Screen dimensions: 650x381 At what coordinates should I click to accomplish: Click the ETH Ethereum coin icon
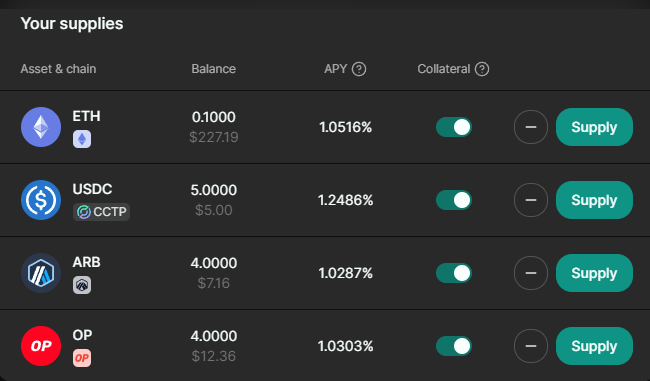coord(41,127)
